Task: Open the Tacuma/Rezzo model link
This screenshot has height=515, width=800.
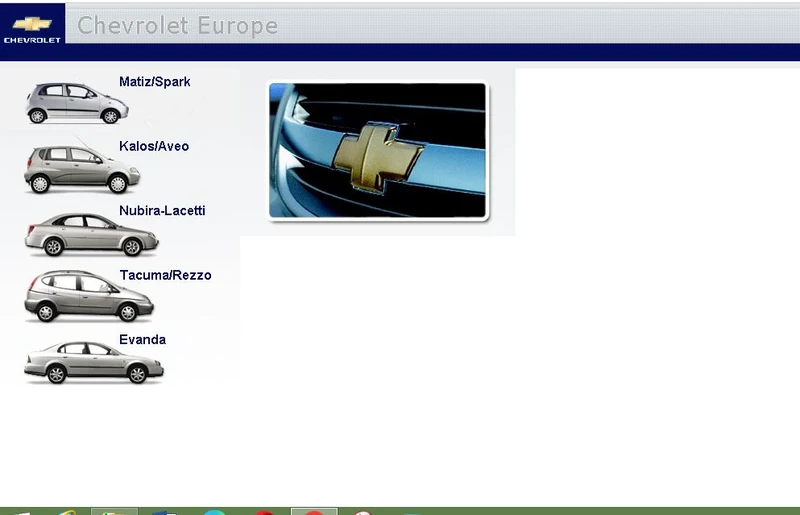Action: click(x=165, y=275)
